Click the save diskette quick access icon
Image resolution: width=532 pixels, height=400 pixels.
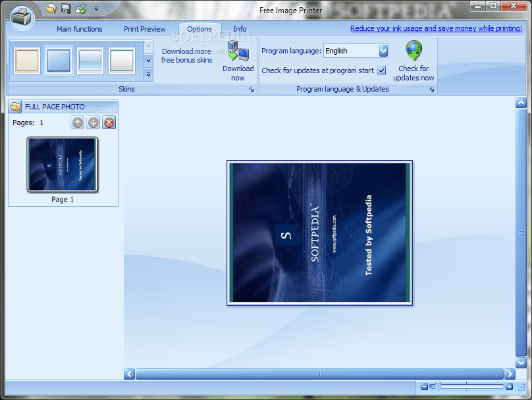tap(65, 9)
